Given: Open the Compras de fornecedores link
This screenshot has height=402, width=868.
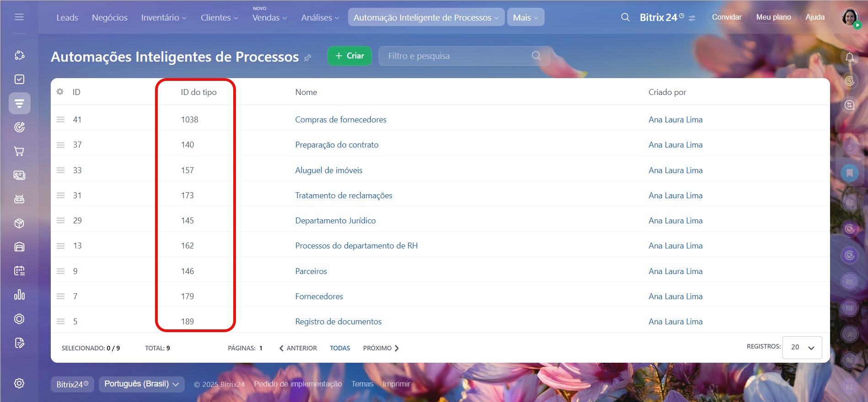Looking at the screenshot, I should (341, 120).
